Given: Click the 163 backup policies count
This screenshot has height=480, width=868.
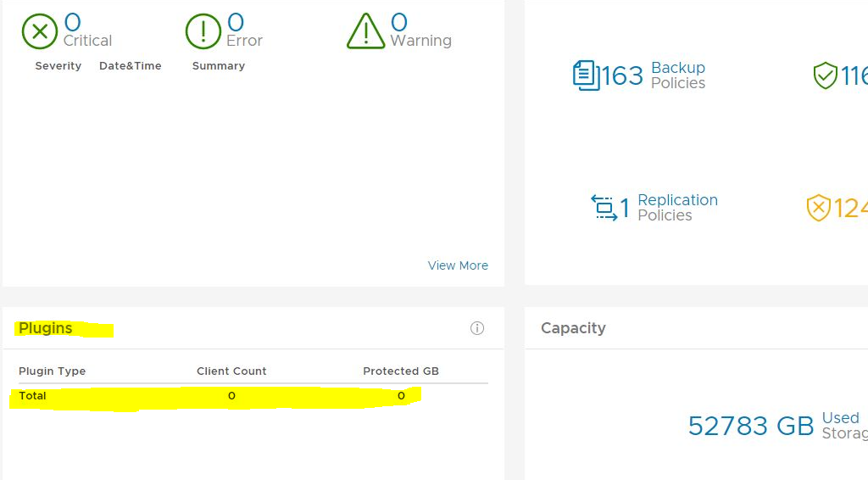Looking at the screenshot, I should pyautogui.click(x=623, y=76).
